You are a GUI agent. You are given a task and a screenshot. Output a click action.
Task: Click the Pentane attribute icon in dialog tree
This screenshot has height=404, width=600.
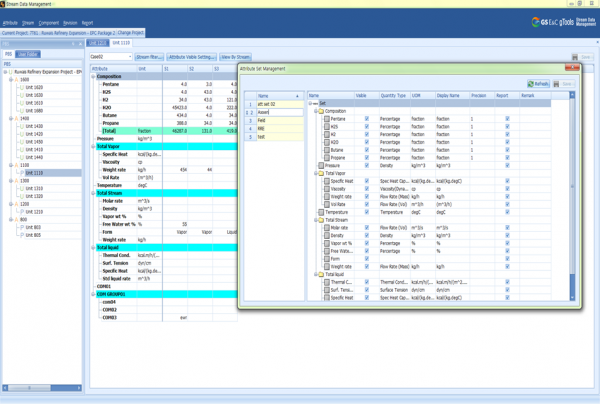click(x=327, y=118)
